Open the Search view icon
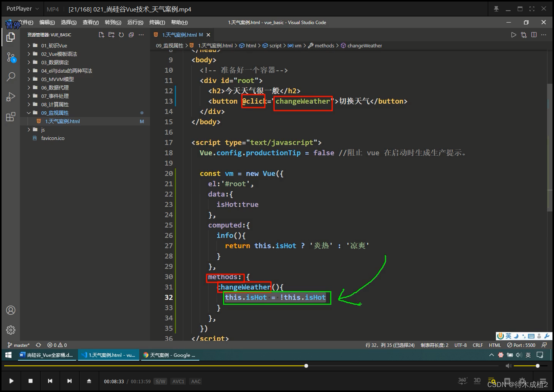Screen dimensions: 554x392 (11, 76)
